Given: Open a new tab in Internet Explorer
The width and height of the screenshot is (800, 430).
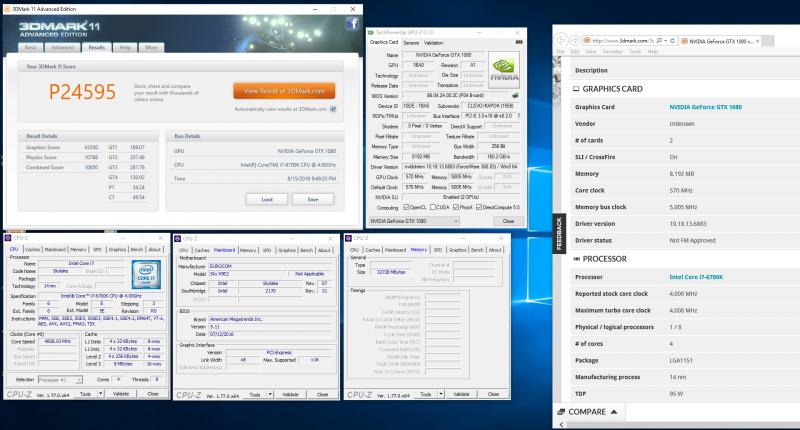Looking at the screenshot, I should pyautogui.click(x=768, y=41).
